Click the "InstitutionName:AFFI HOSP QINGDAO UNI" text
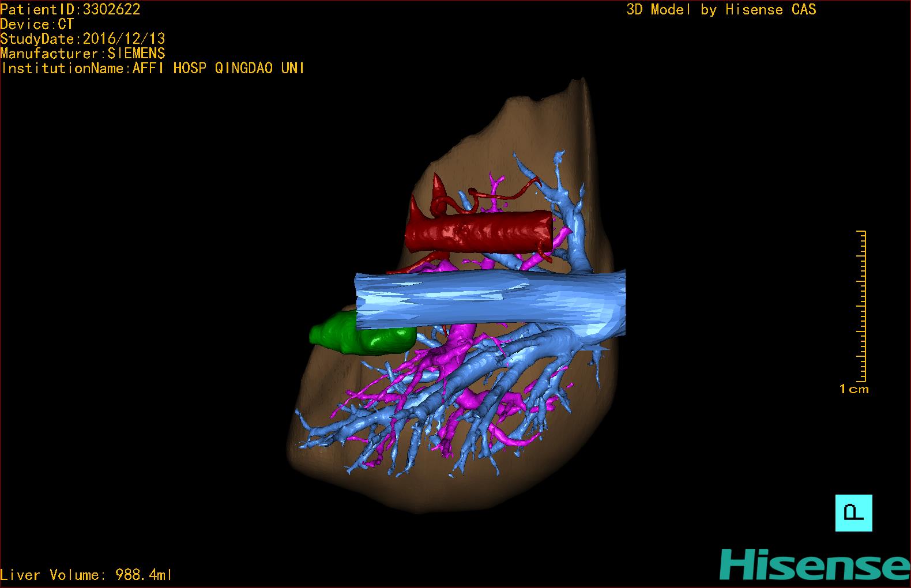Screen dimensions: 911x588 click(x=153, y=68)
